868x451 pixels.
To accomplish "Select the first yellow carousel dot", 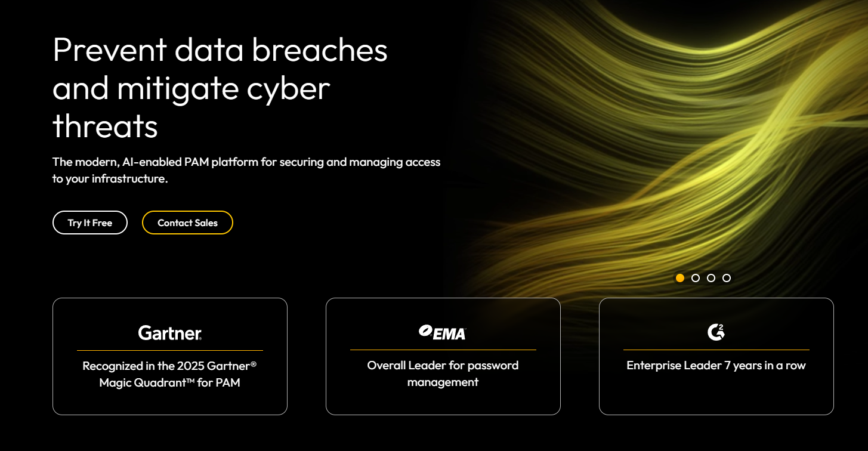I will pos(680,278).
